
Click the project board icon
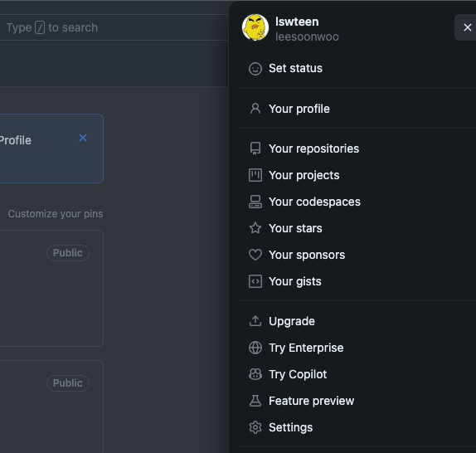[x=255, y=175]
